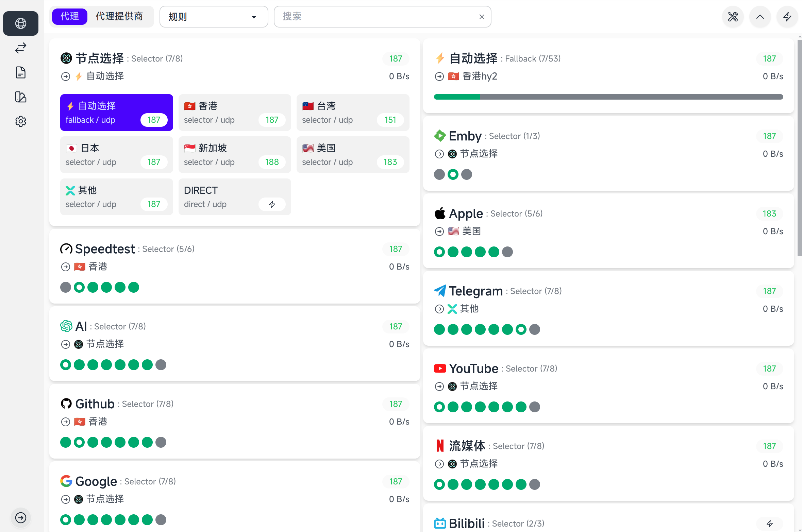Expand the Speedtest group
The image size is (802, 532).
click(x=235, y=266)
